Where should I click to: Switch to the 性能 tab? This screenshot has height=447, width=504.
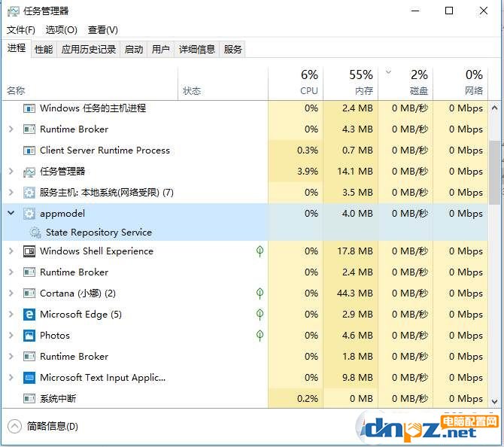pyautogui.click(x=44, y=49)
